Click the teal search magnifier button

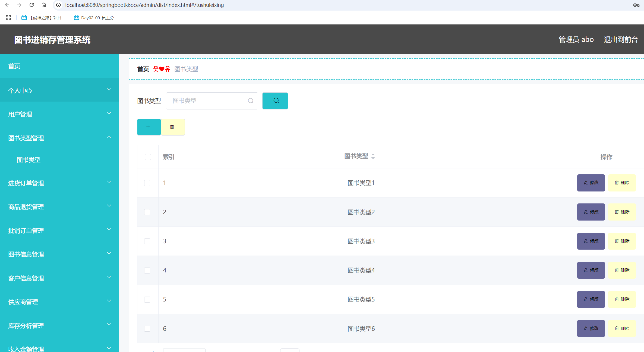click(x=275, y=101)
